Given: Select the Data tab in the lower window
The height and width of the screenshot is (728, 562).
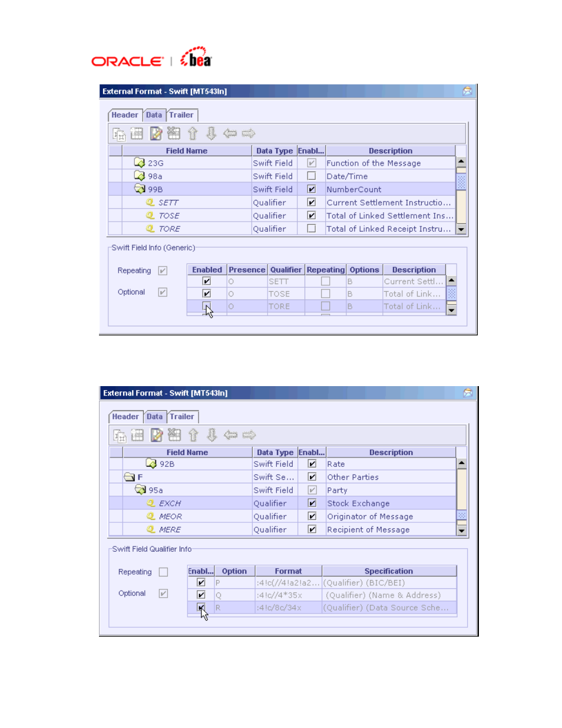Looking at the screenshot, I should point(155,417).
